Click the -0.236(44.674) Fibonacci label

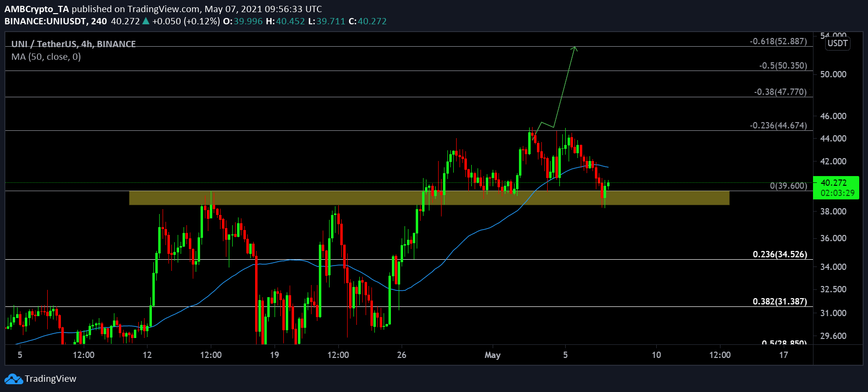[778, 125]
